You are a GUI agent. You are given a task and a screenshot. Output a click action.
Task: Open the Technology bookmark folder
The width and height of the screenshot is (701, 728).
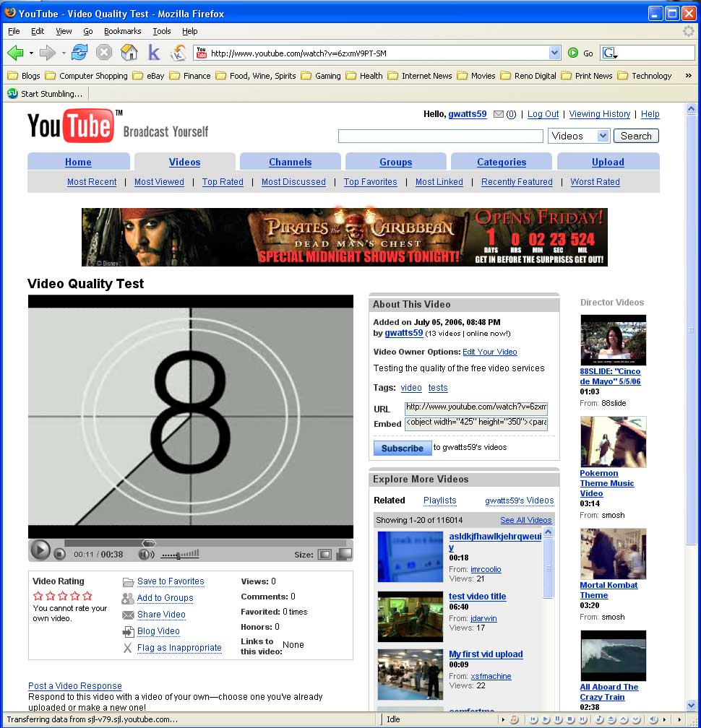645,76
